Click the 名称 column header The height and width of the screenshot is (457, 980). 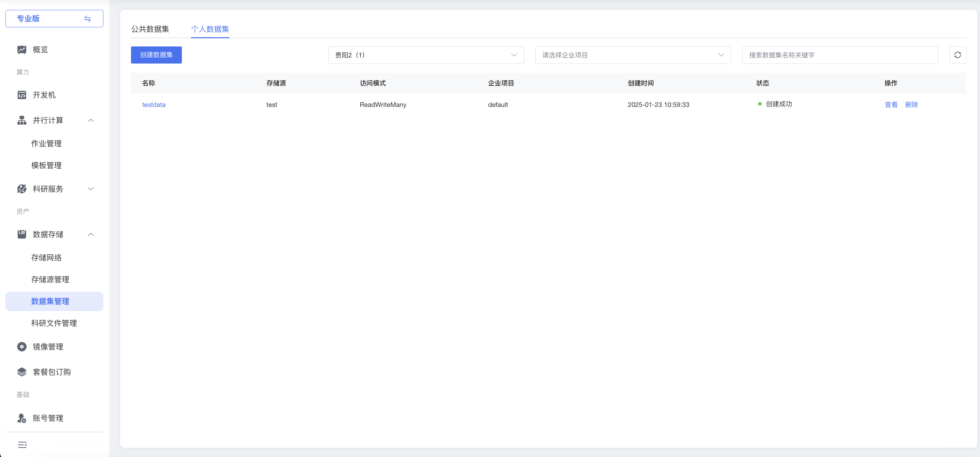(148, 83)
